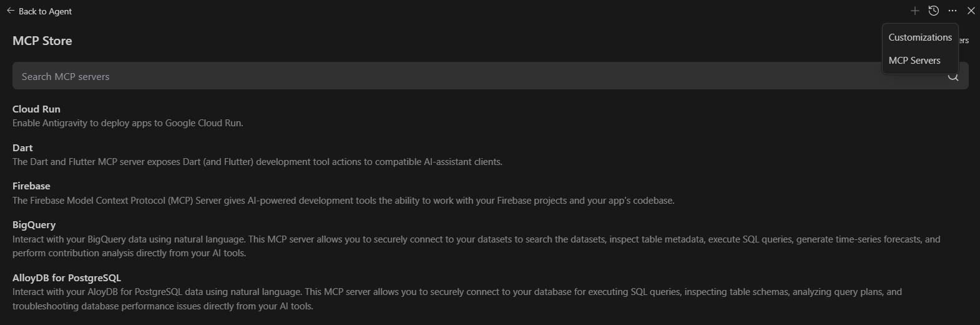Click the magnifier icon in search bar

[x=953, y=77]
